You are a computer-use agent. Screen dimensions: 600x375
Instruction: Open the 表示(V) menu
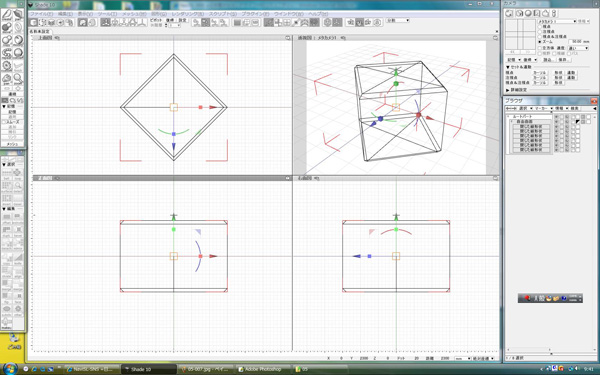point(85,14)
